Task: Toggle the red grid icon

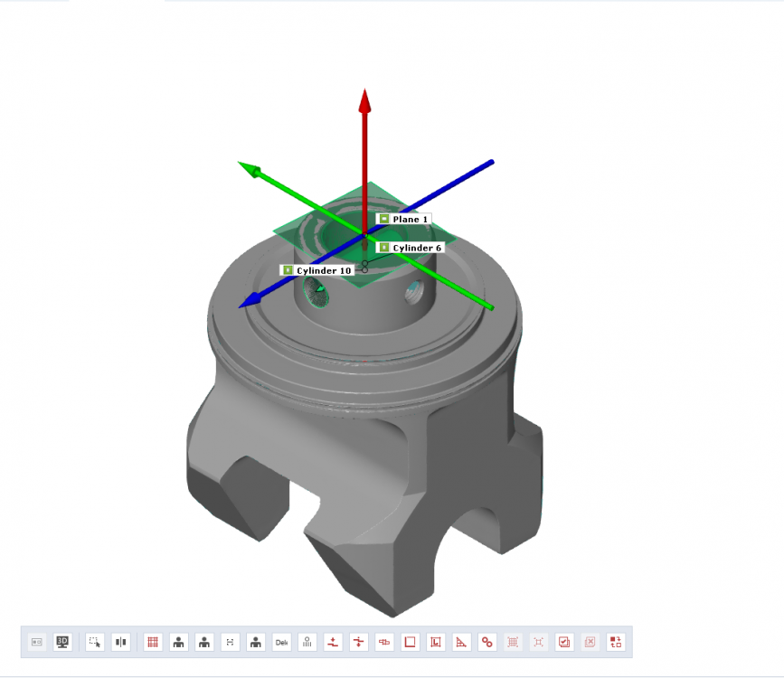Action: pos(153,642)
